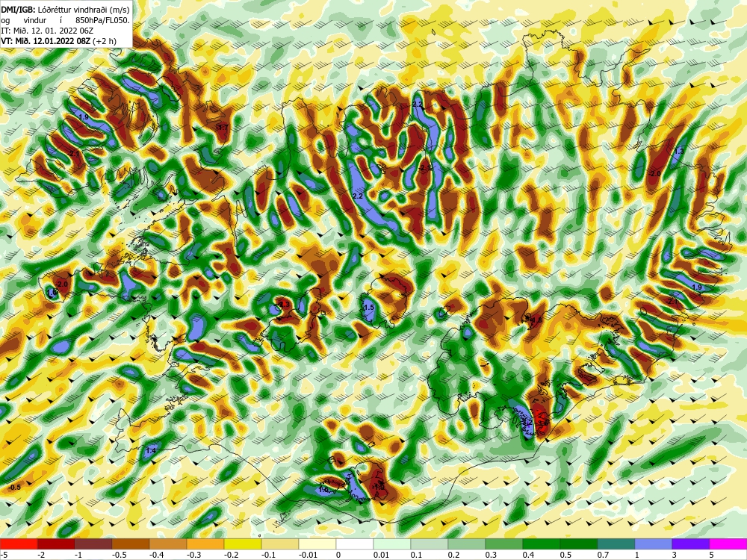Click the legend scale label '-2'
This screenshot has width=747, height=560.
click(x=41, y=555)
